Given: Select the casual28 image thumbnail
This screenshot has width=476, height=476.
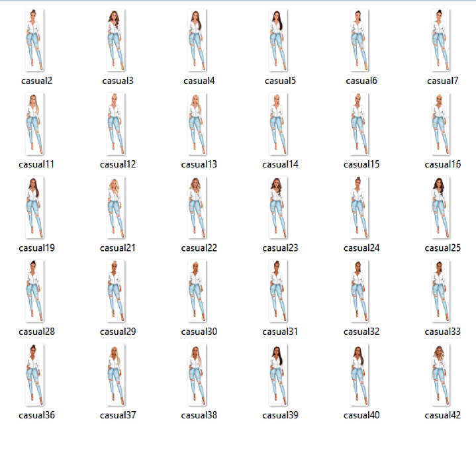Looking at the screenshot, I should coord(34,291).
